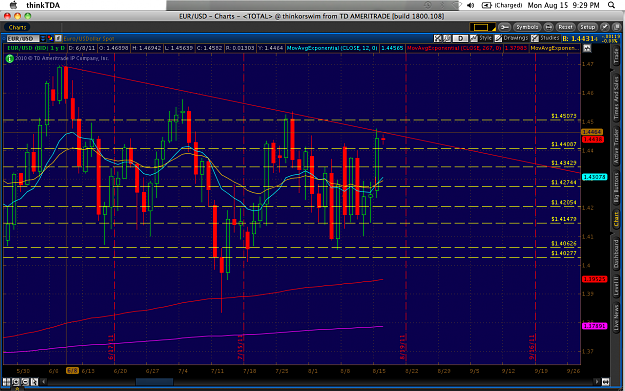Open the Dashboard sidebar tab
This screenshot has height=391, width=625.
[617, 255]
